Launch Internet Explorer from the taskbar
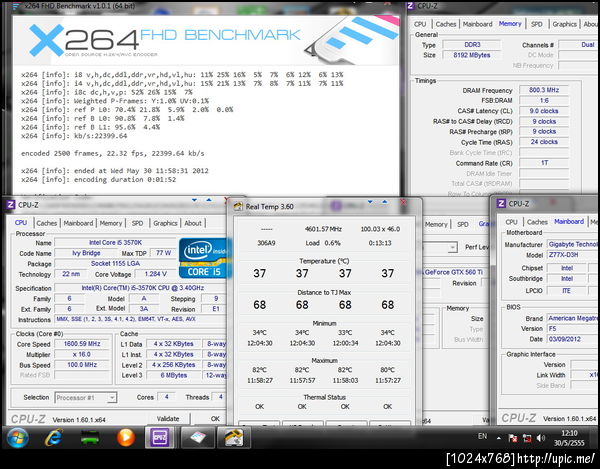This screenshot has width=600, height=469. coord(54,437)
